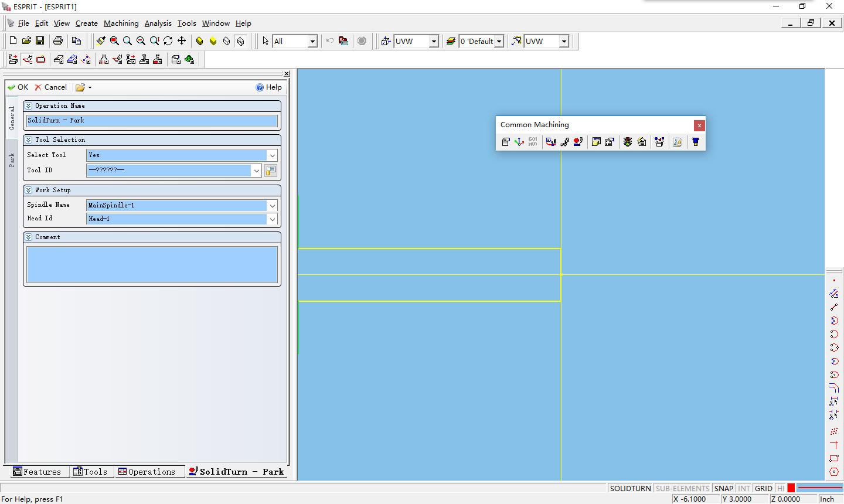Select the hexagon polygon tool in right toolbar
This screenshot has height=504, width=844.
tap(834, 472)
